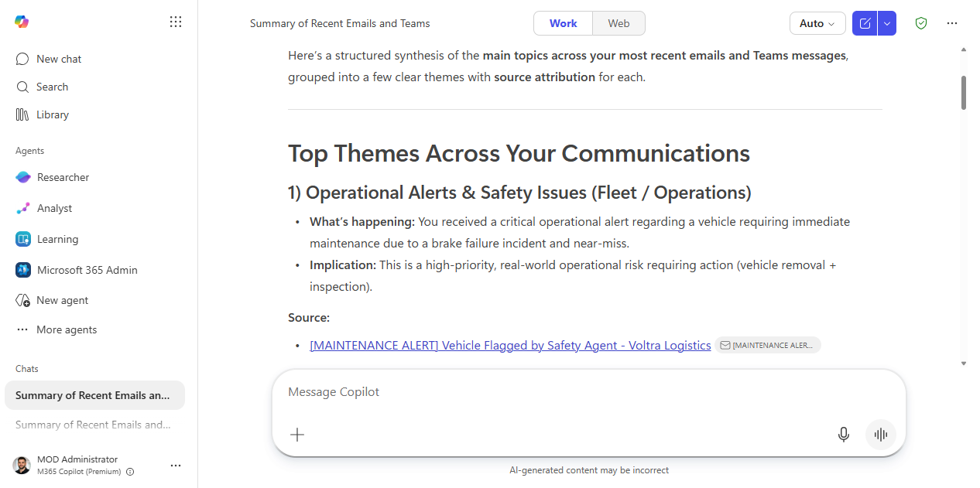Click the green shield protection icon

[921, 23]
